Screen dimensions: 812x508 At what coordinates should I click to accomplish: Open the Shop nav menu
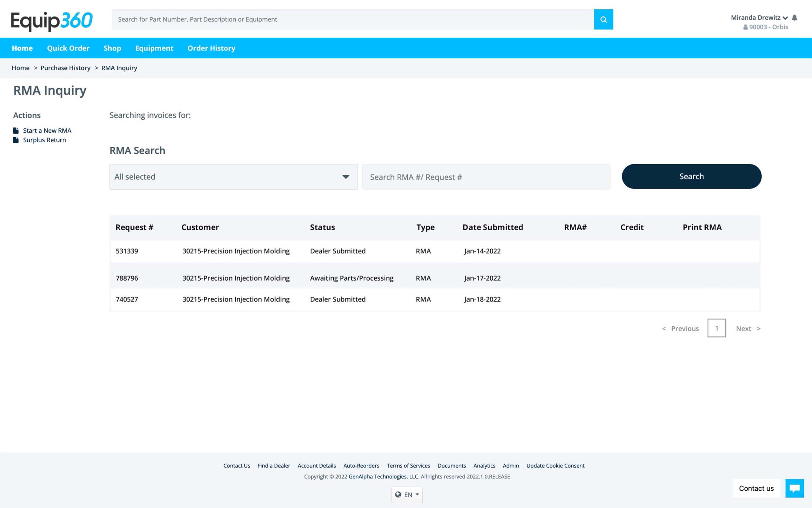(112, 48)
